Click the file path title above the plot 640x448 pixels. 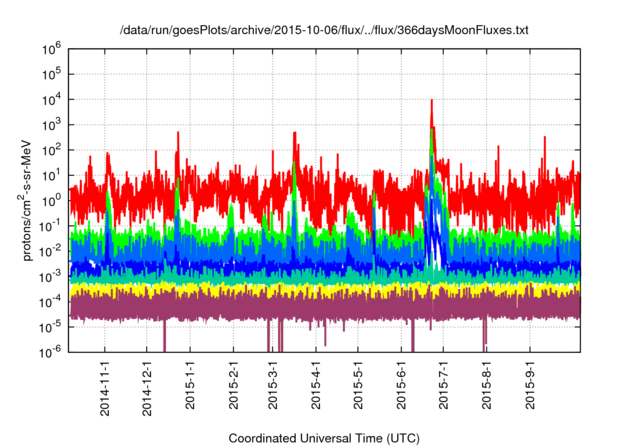pos(319,31)
